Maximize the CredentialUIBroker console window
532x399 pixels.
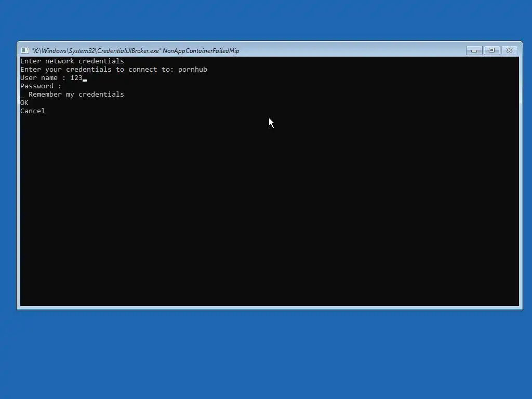click(491, 50)
